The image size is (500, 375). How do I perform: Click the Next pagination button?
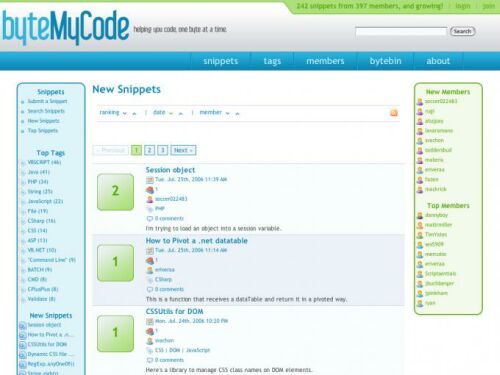point(183,150)
